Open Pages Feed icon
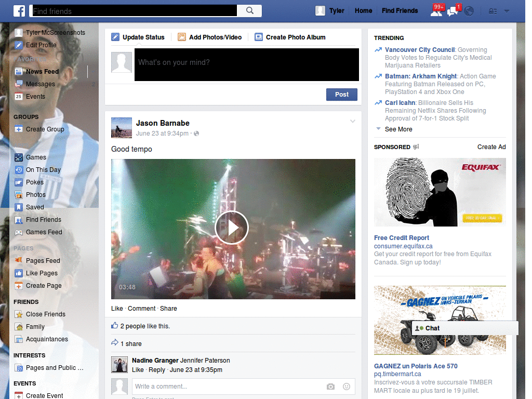This screenshot has width=532, height=399. (19, 261)
